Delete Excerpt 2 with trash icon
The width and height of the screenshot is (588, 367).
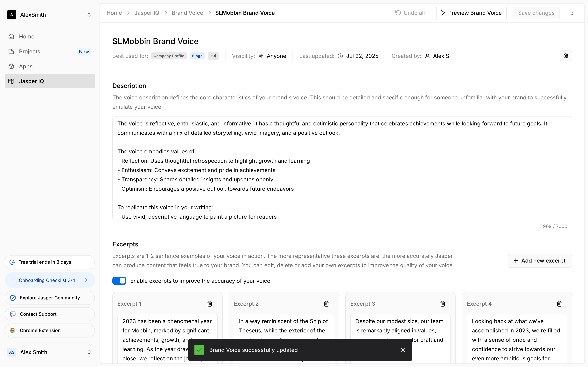coord(326,304)
